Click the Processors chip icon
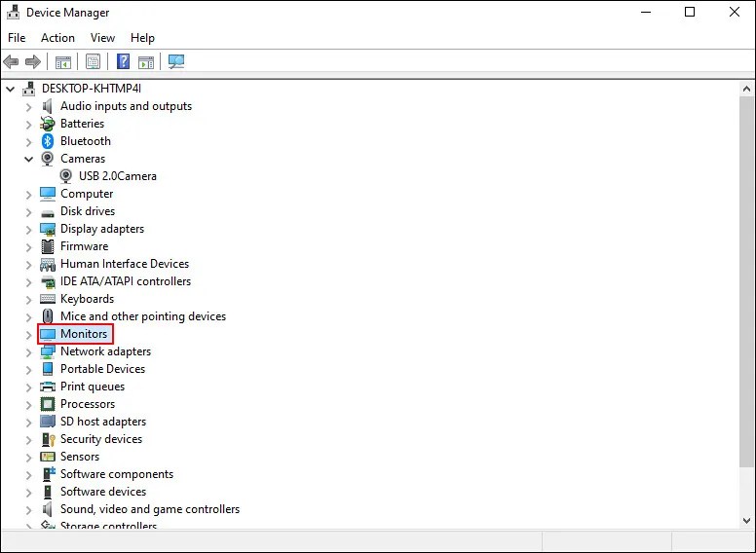This screenshot has width=756, height=553. point(47,404)
